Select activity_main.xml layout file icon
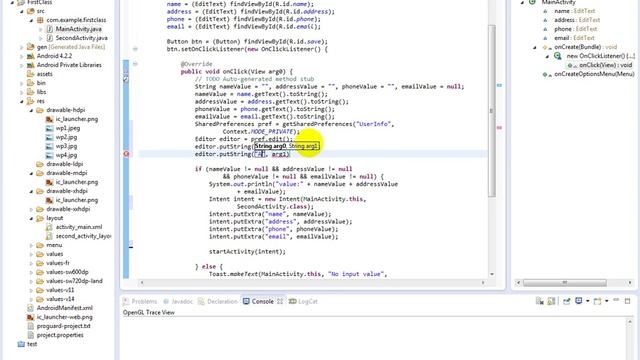The image size is (640, 360). coord(49,227)
